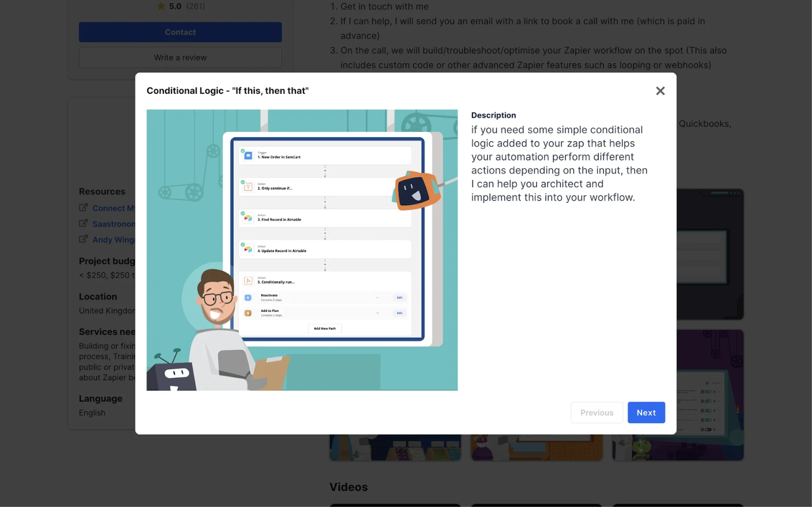Image resolution: width=812 pixels, height=507 pixels.
Task: Click the gold star icon beside the 5.0 rating
Action: [161, 6]
